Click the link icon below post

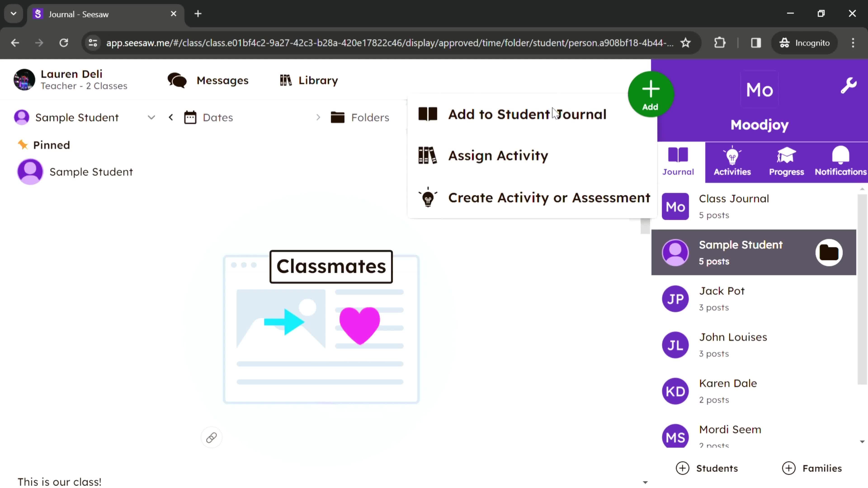click(211, 437)
